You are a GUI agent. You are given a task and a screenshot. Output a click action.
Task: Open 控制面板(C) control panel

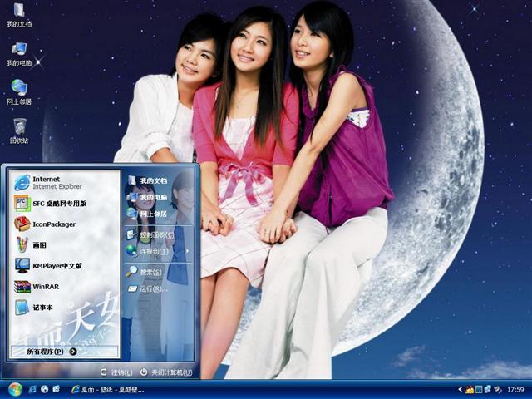click(159, 234)
